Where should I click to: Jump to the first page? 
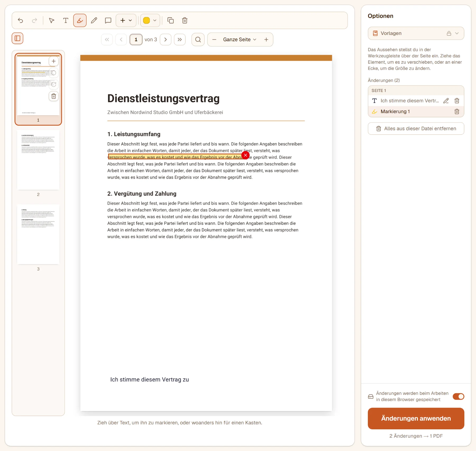click(107, 39)
